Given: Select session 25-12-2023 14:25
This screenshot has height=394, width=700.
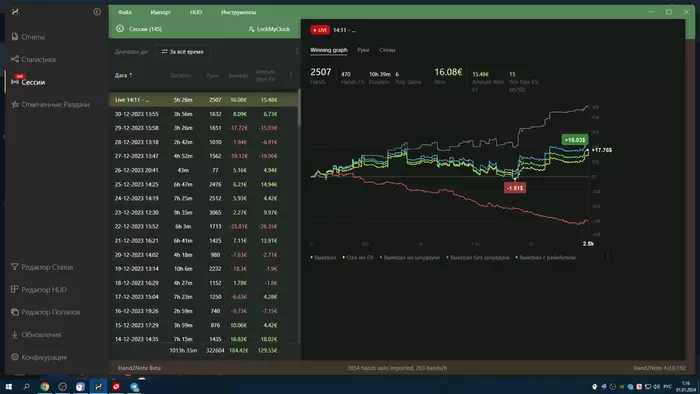Looking at the screenshot, I should pos(203,184).
